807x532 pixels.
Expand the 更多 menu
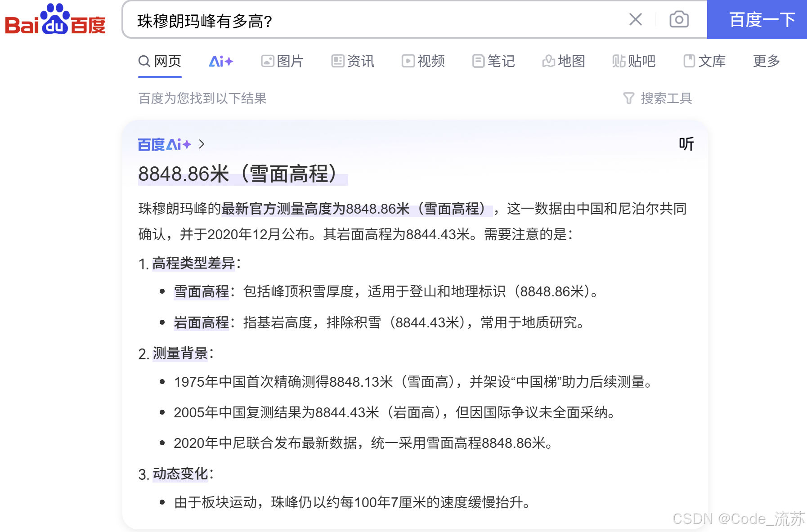coord(767,61)
